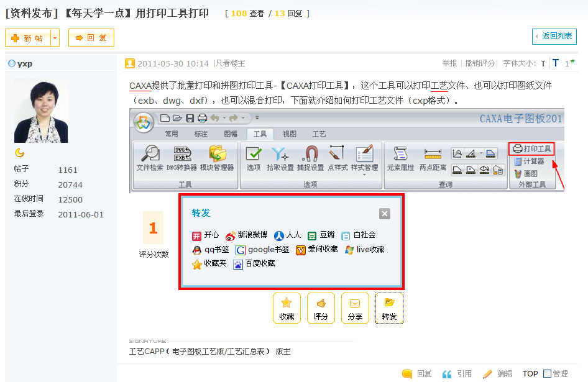
Task: Open user yxp's profile name
Action: 24,64
